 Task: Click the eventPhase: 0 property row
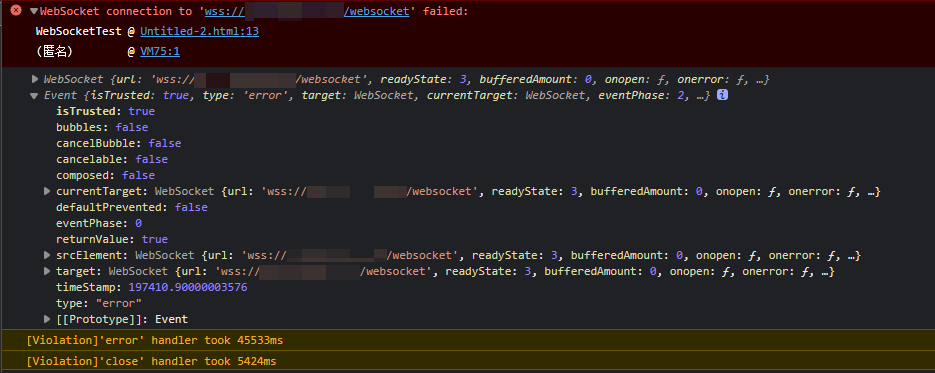(x=99, y=223)
